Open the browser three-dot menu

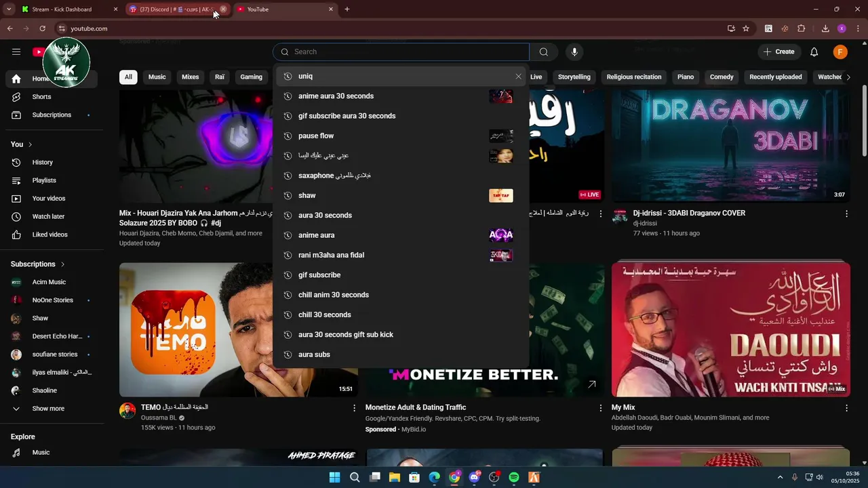859,28
